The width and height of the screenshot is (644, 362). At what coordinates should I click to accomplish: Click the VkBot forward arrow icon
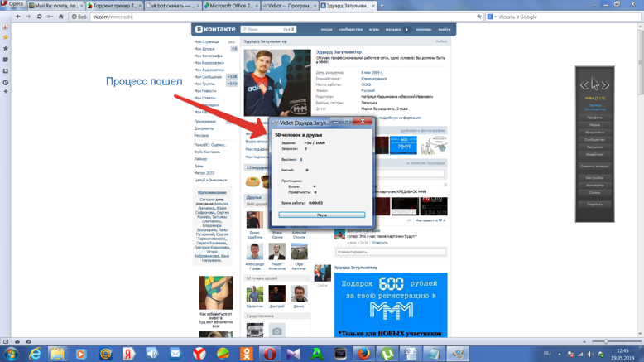[x=605, y=85]
